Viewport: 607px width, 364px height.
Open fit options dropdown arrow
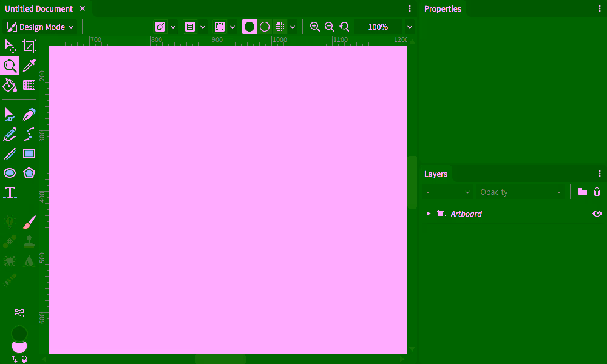pyautogui.click(x=232, y=27)
